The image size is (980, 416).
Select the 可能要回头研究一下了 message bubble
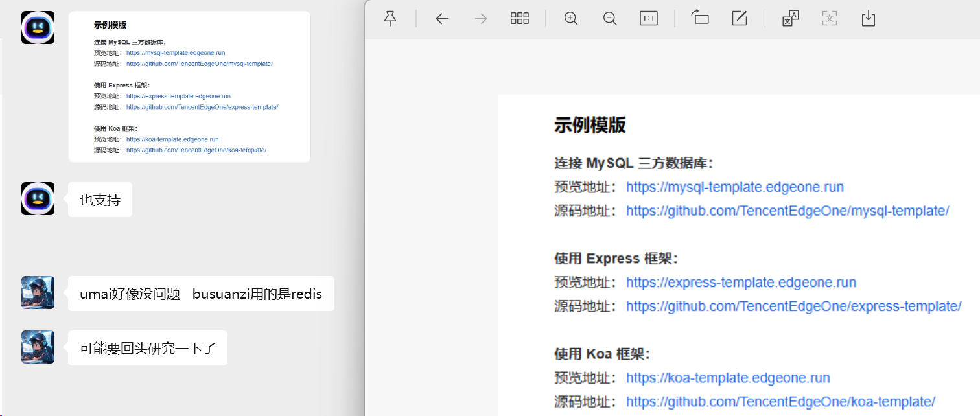[148, 349]
